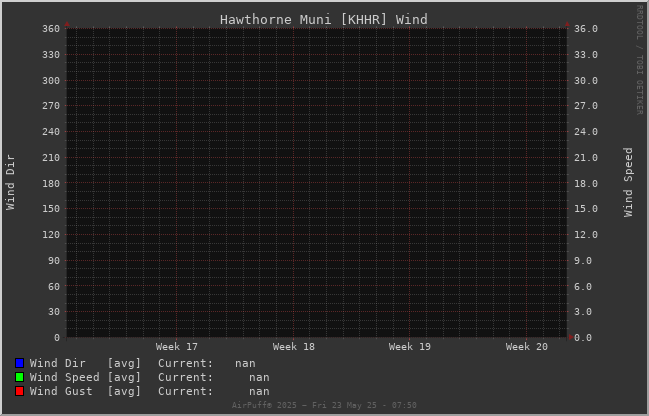Screen dimensions: 649x416
Task: Click the right axis value 3.0
Action: point(583,312)
